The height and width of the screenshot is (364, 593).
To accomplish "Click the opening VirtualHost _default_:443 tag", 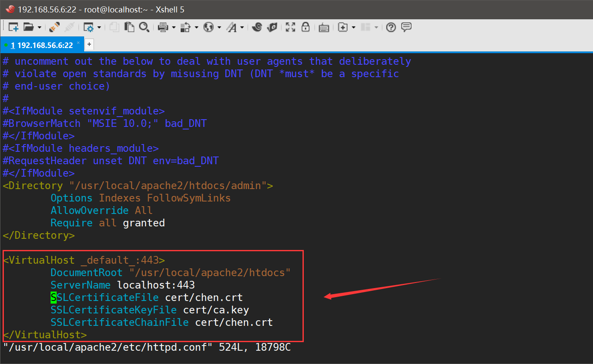I will click(84, 260).
